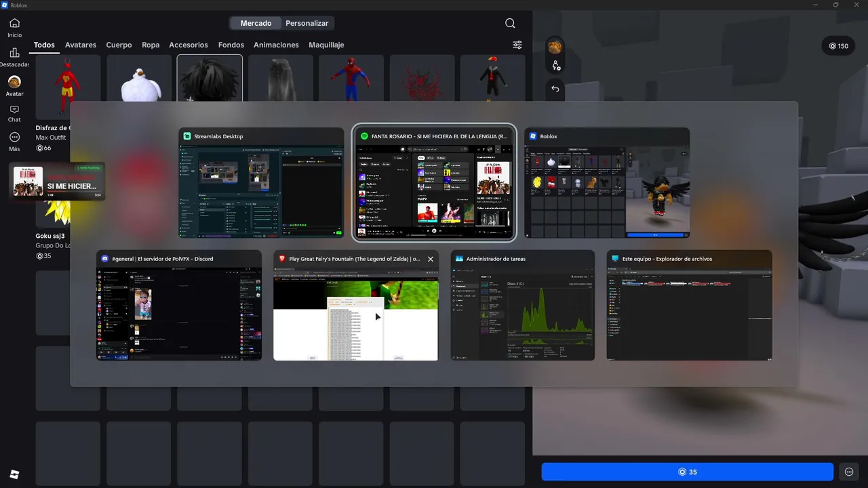868x488 pixels.
Task: Check the 150 Robux balance
Action: (838, 46)
